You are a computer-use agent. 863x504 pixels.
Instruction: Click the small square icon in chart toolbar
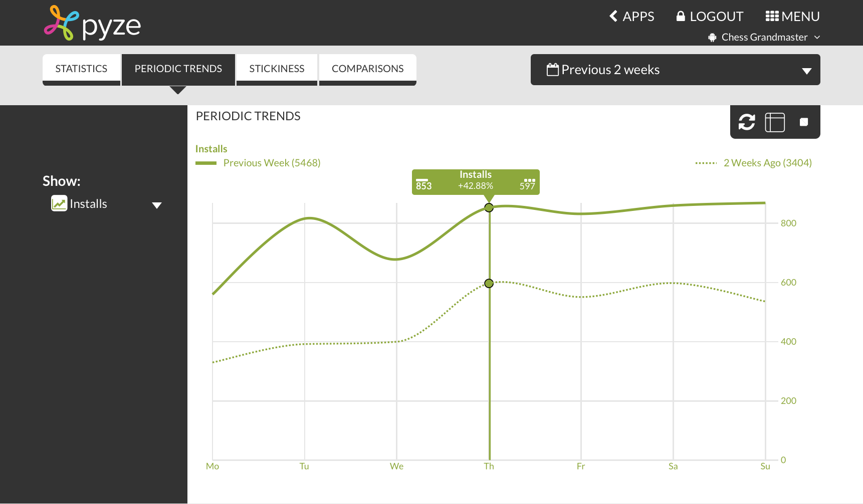pyautogui.click(x=804, y=122)
